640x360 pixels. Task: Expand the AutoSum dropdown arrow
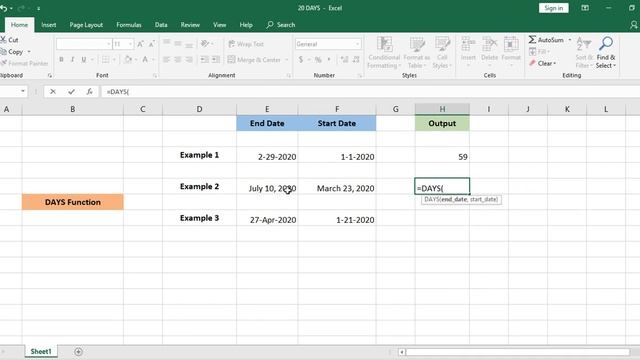pos(570,40)
